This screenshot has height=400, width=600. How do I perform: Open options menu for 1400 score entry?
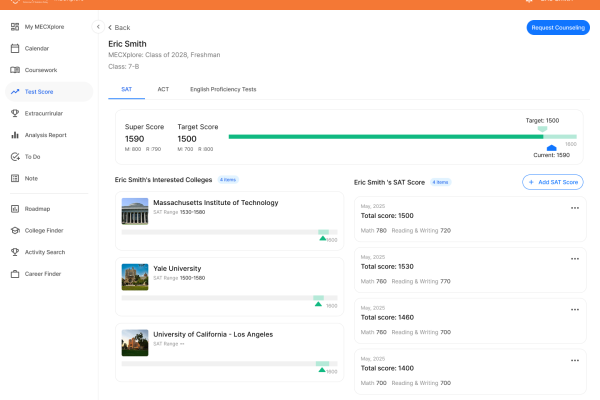point(575,361)
